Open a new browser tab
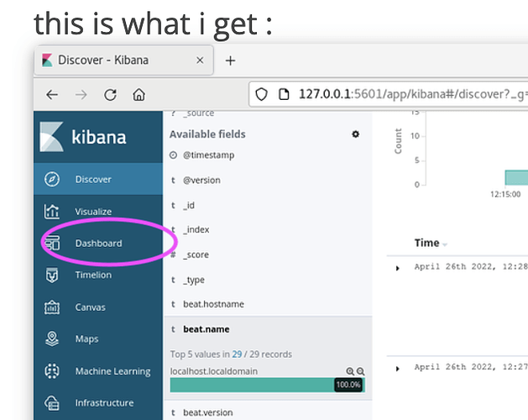Viewport: 528px width, 420px height. (230, 60)
